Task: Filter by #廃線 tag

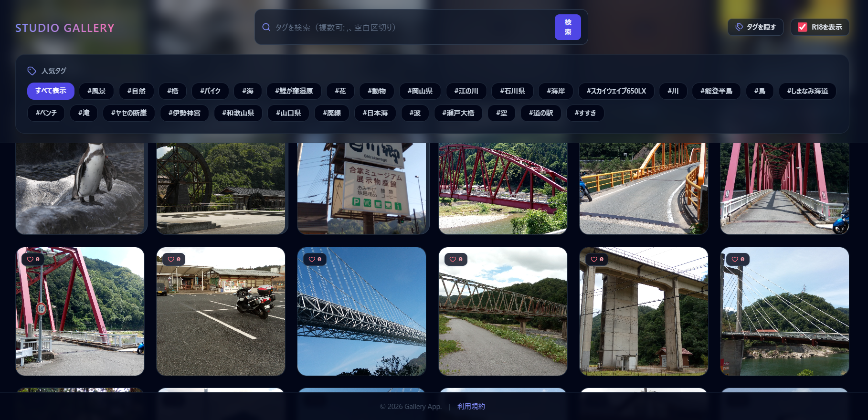Action: (332, 113)
